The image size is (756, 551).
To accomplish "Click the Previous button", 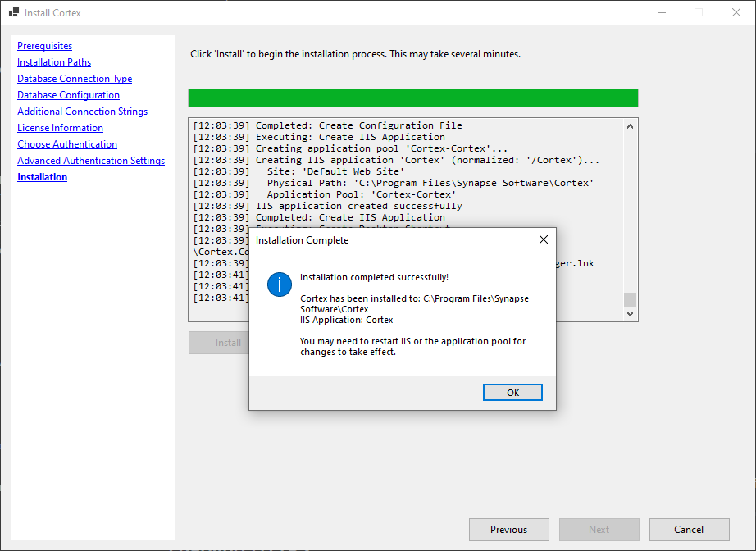I will coord(508,530).
